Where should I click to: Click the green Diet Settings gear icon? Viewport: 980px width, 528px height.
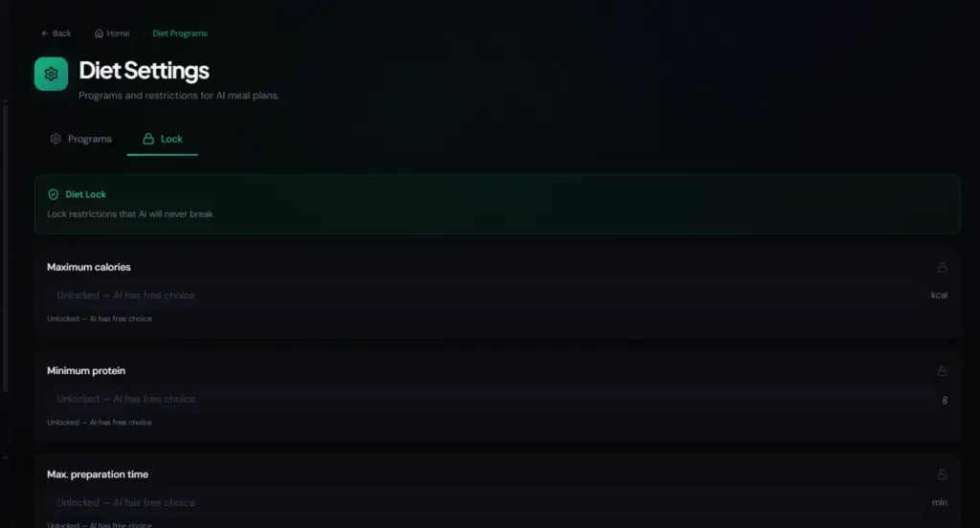pyautogui.click(x=52, y=74)
